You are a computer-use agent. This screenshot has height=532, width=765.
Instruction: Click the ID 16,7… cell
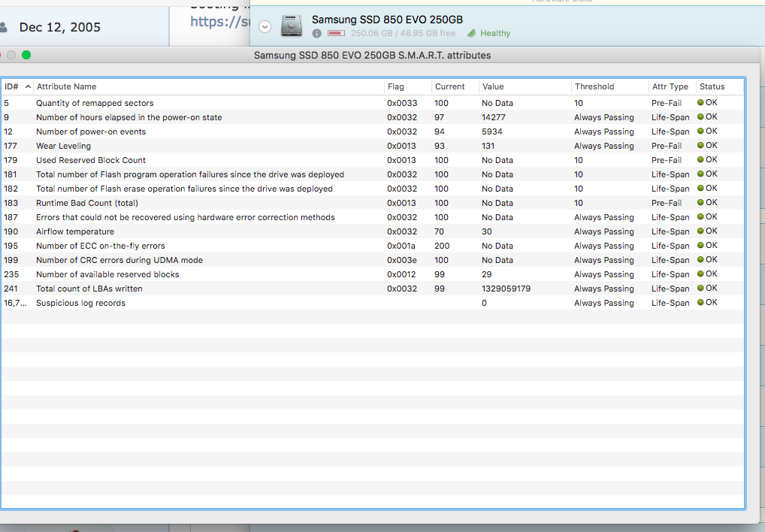15,303
